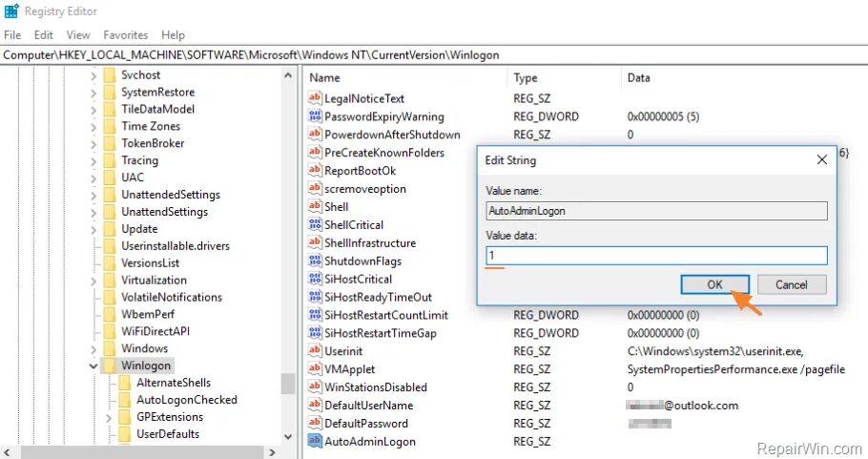This screenshot has height=459, width=868.
Task: Click the tree pane vertical scrollbar down arrow
Action: click(288, 437)
